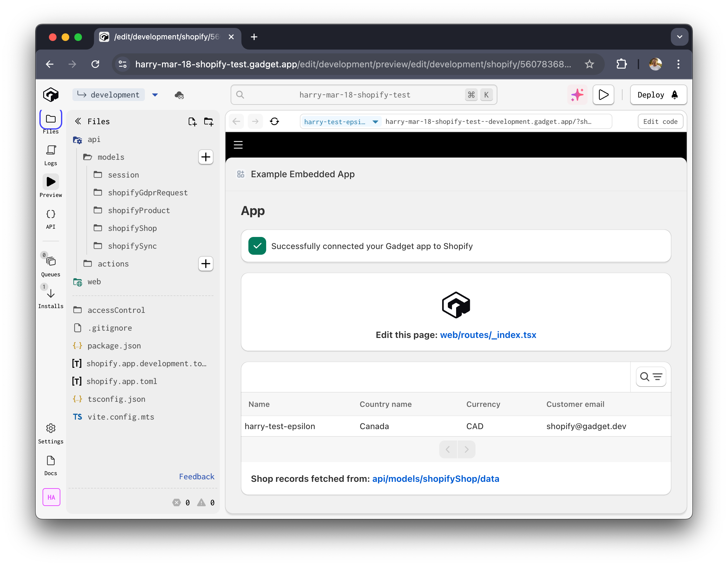This screenshot has width=728, height=566.
Task: Open the package.json file
Action: click(x=107, y=346)
